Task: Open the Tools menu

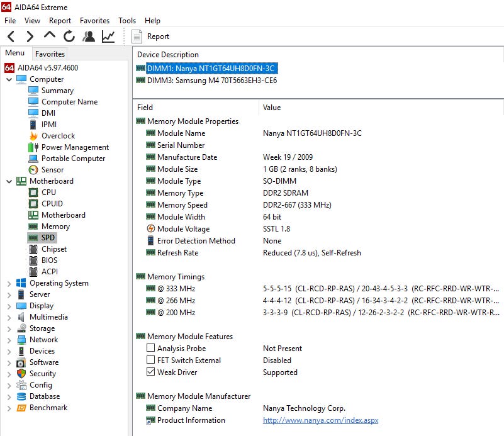Action: coord(127,21)
